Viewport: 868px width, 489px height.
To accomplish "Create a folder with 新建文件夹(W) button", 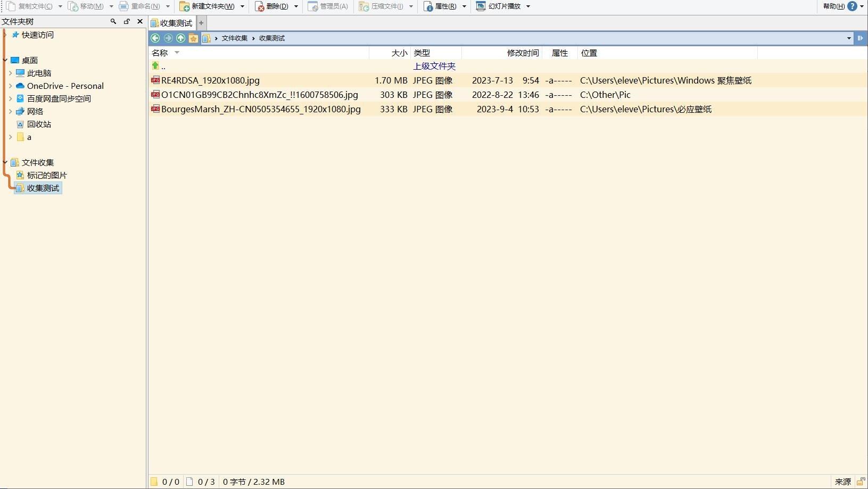I will point(207,6).
